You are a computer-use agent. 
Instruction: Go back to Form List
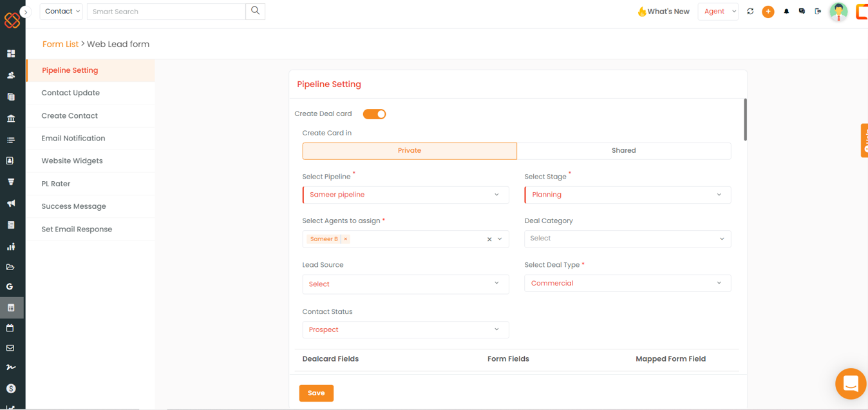click(61, 44)
